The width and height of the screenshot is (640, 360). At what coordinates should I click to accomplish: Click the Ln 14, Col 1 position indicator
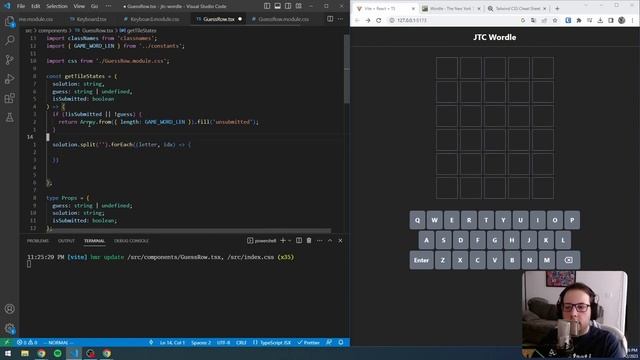point(172,342)
